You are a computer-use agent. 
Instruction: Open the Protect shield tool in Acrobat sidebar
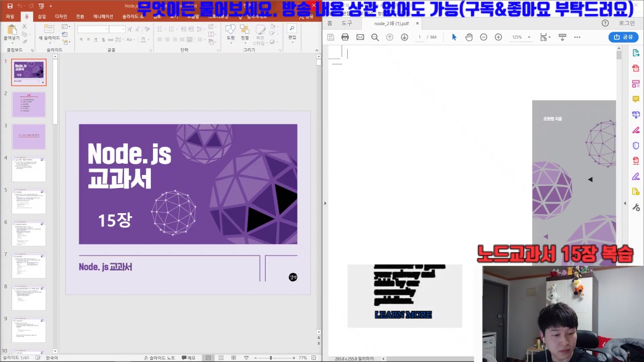pos(636,146)
